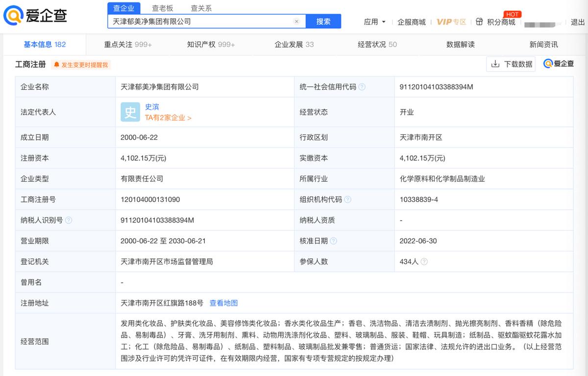Click the address 天津市南开区红旗路188号
The height and width of the screenshot is (376, 588).
(162, 303)
